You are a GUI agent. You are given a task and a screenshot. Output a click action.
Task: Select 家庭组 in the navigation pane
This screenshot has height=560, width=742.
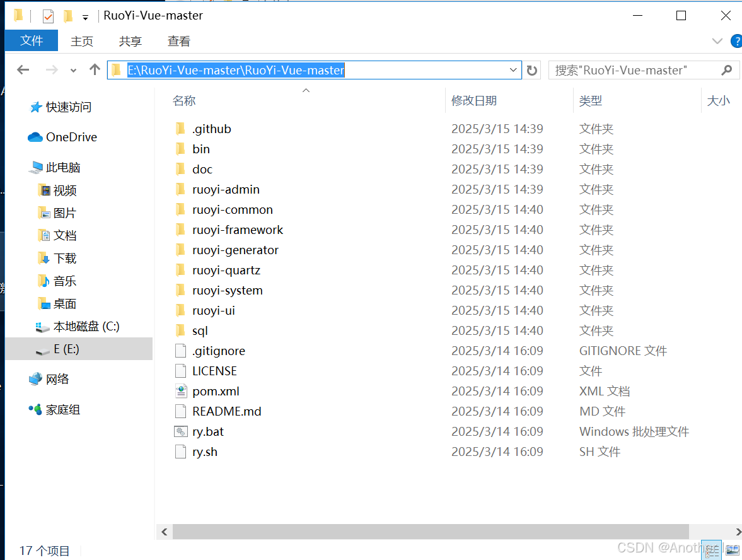pos(54,409)
